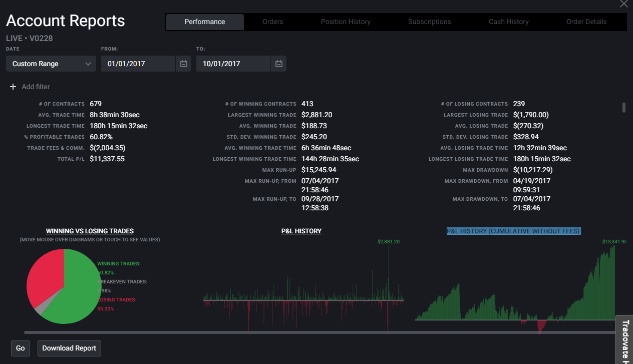Open the FROM date calendar picker icon
Image resolution: width=633 pixels, height=364 pixels.
pyautogui.click(x=183, y=64)
